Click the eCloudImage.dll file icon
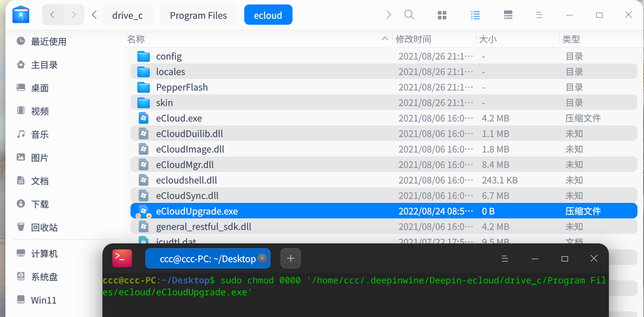The width and height of the screenshot is (644, 317). (144, 149)
